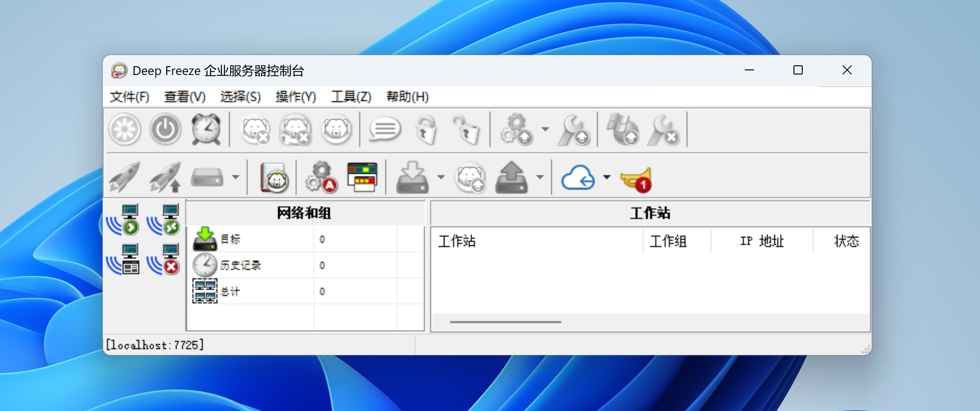
Task: Click the notebook with bear log icon
Action: [274, 177]
